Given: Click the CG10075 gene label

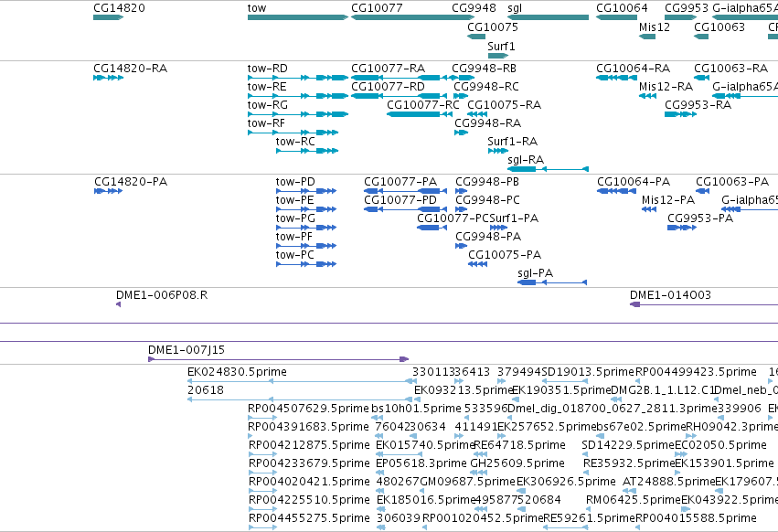Looking at the screenshot, I should click(493, 27).
